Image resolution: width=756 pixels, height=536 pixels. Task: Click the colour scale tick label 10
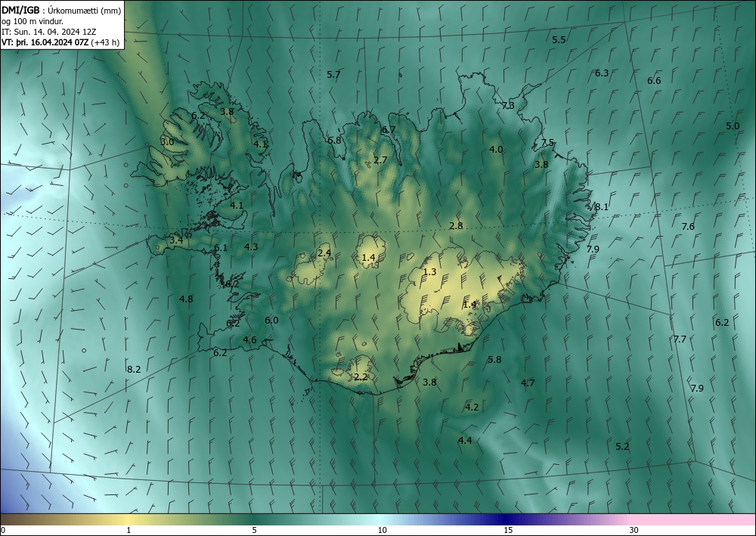(382, 531)
